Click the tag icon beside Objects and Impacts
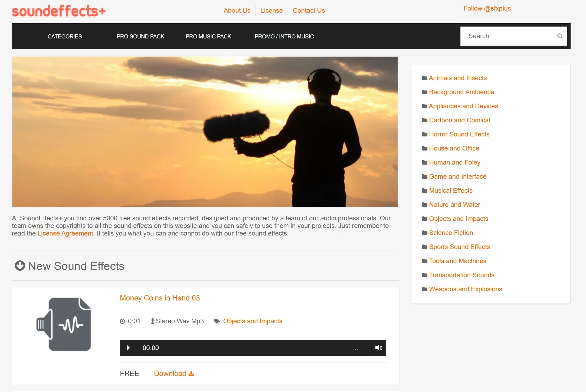 [217, 321]
